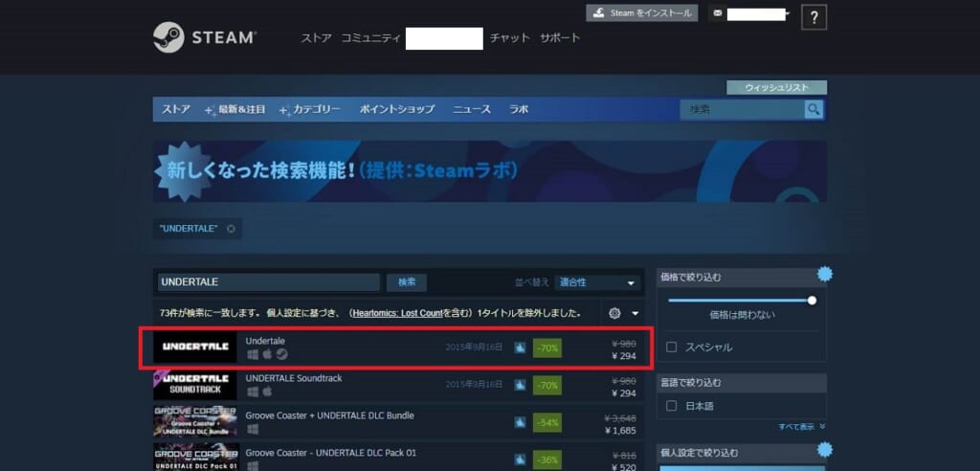Click the ¥ 1,685 price

pos(620,431)
